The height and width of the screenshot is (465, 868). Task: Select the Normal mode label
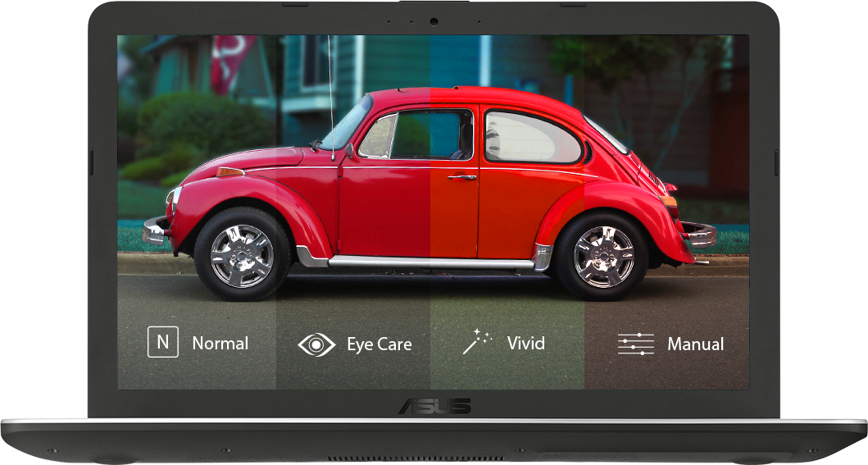point(220,344)
